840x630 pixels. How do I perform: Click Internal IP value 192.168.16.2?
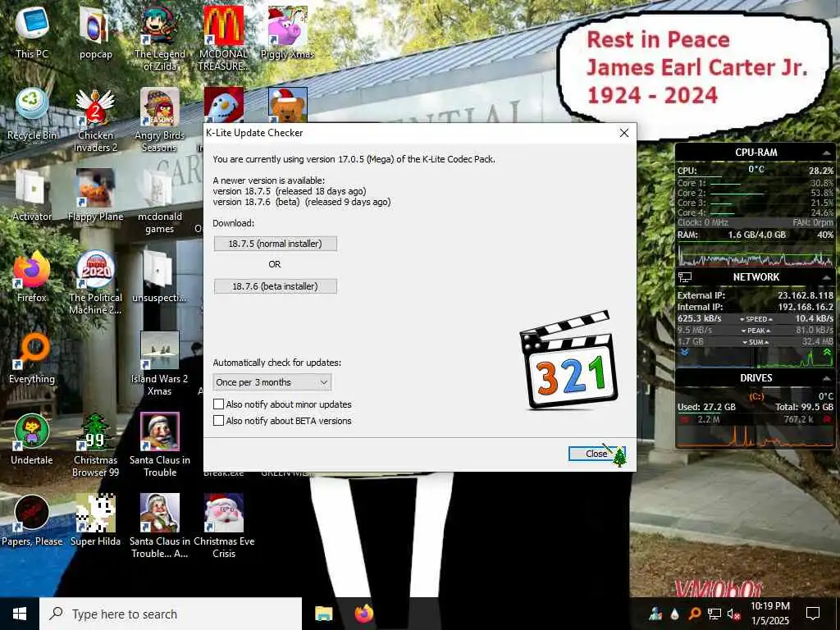click(806, 307)
